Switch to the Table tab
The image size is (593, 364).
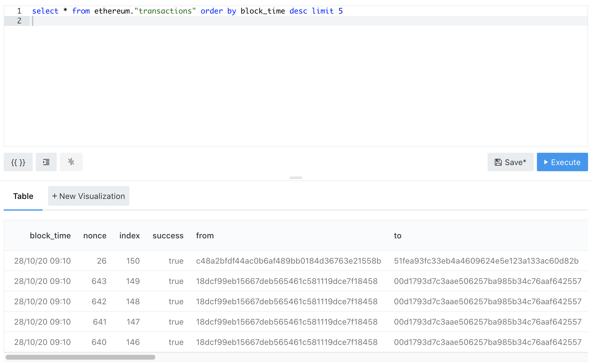pos(23,196)
